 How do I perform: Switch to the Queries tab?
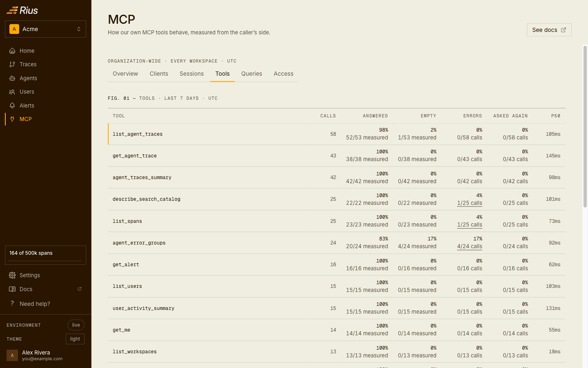click(x=252, y=74)
